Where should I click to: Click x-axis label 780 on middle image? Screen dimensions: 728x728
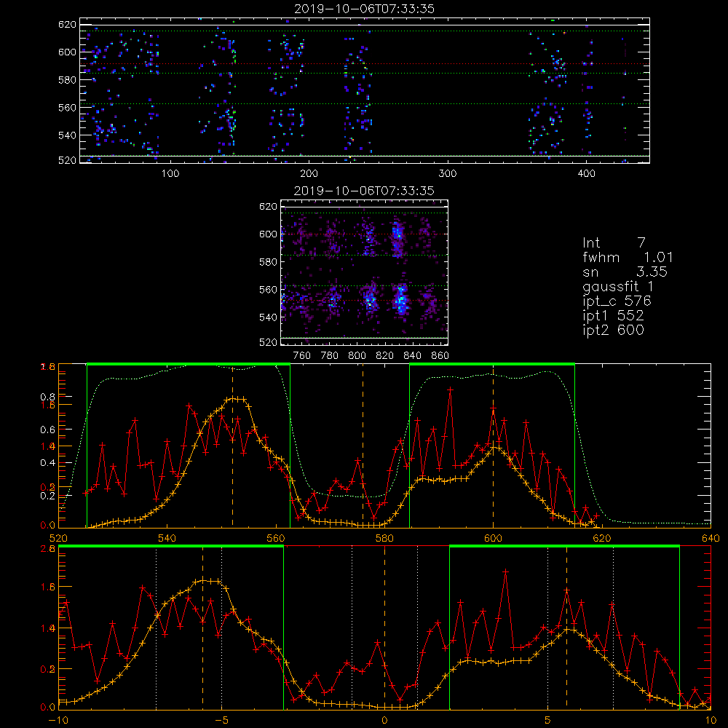pyautogui.click(x=330, y=356)
